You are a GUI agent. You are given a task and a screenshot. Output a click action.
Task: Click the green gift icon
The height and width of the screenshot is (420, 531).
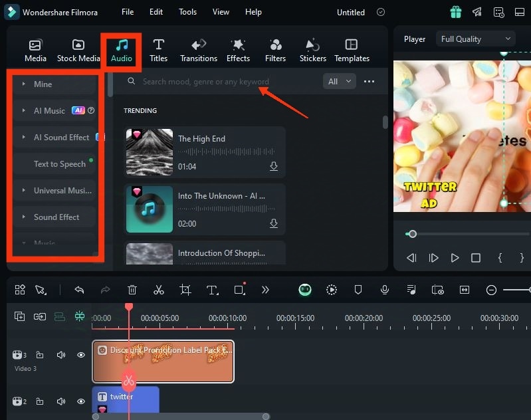(x=455, y=12)
